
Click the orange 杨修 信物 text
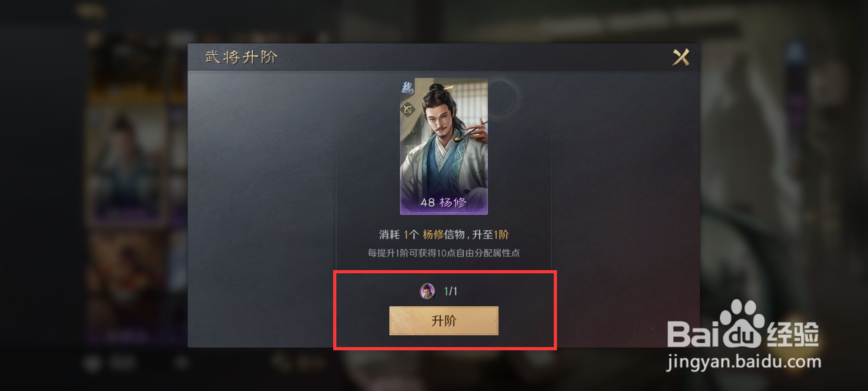tap(443, 234)
